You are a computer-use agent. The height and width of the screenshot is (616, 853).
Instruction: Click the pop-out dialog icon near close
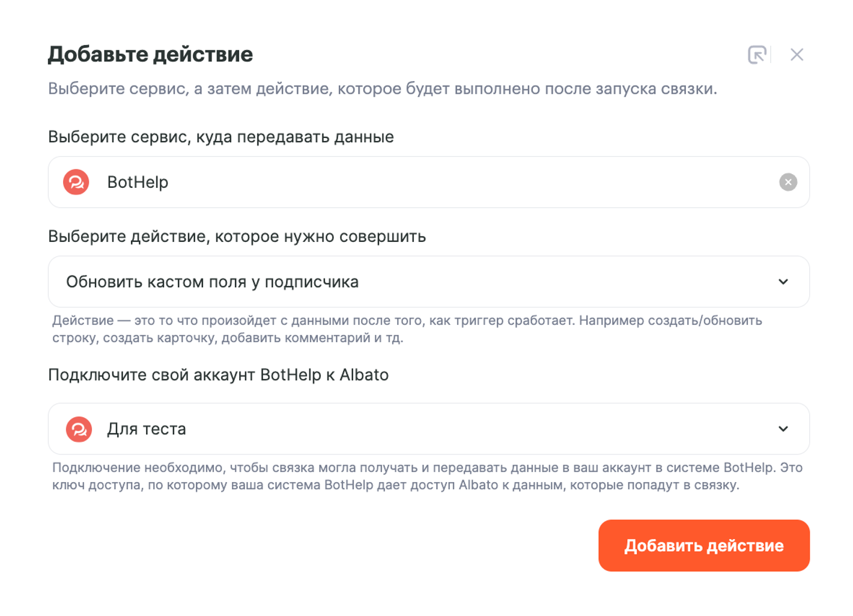pos(756,55)
